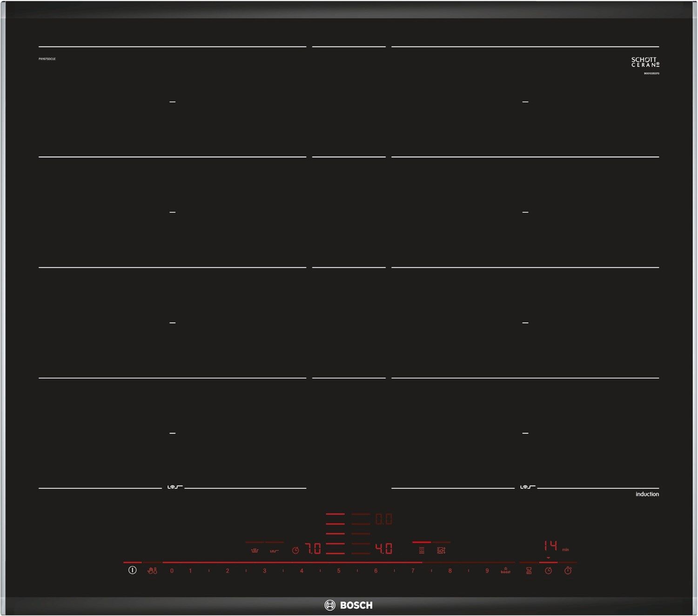Image resolution: width=698 pixels, height=616 pixels.
Task: Select the left cooking zone showing 7.0
Action: 313,549
